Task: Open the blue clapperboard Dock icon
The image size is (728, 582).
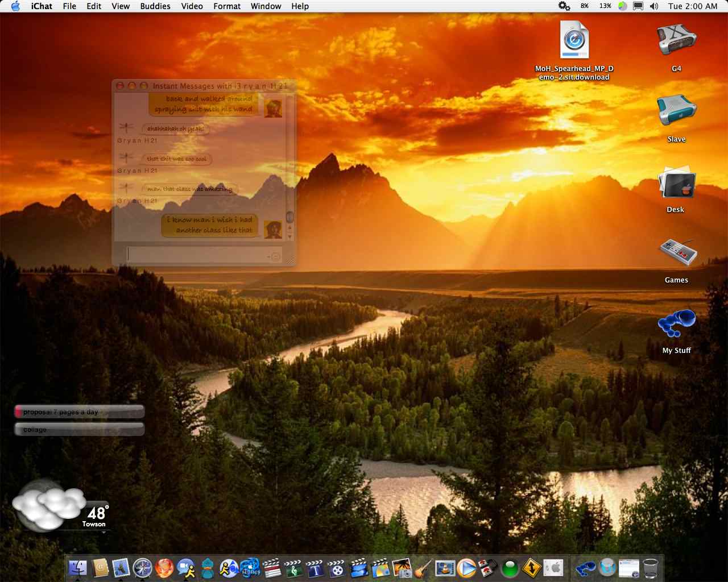Action: coord(358,567)
